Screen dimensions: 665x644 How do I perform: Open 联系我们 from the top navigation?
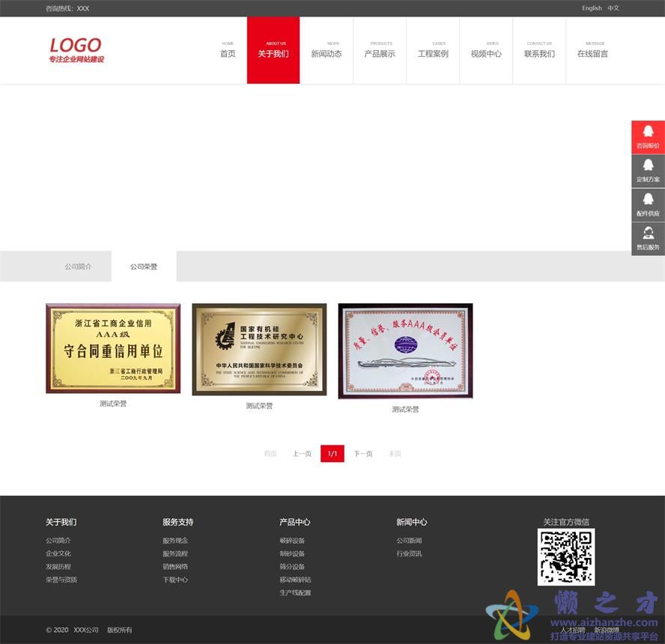coord(539,51)
